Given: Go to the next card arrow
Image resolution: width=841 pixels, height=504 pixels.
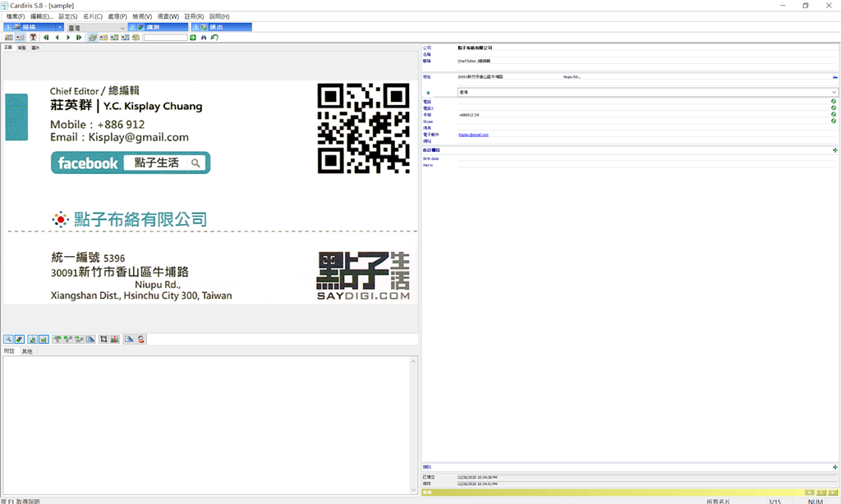Looking at the screenshot, I should [68, 38].
